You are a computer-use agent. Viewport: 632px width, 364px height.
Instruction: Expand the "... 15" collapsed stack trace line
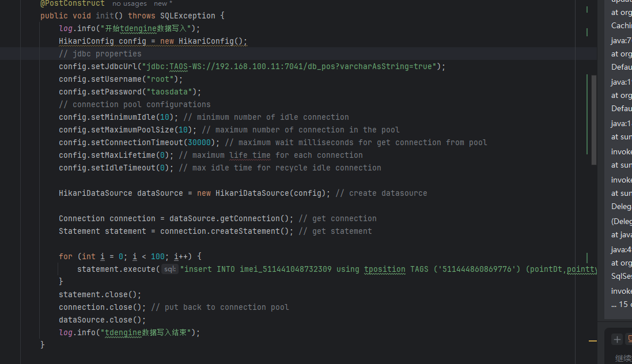coord(619,304)
